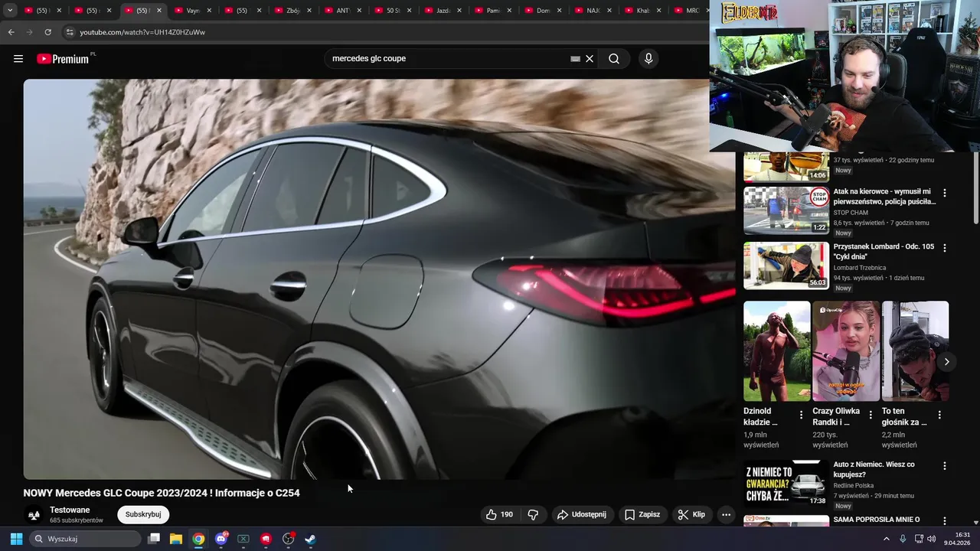The image size is (980, 551).
Task: Click the STOP CHAM channel name
Action: [x=851, y=213]
